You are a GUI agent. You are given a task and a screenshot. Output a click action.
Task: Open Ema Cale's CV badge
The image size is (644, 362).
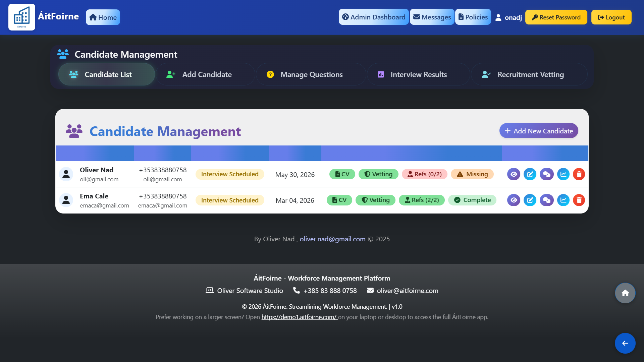339,200
